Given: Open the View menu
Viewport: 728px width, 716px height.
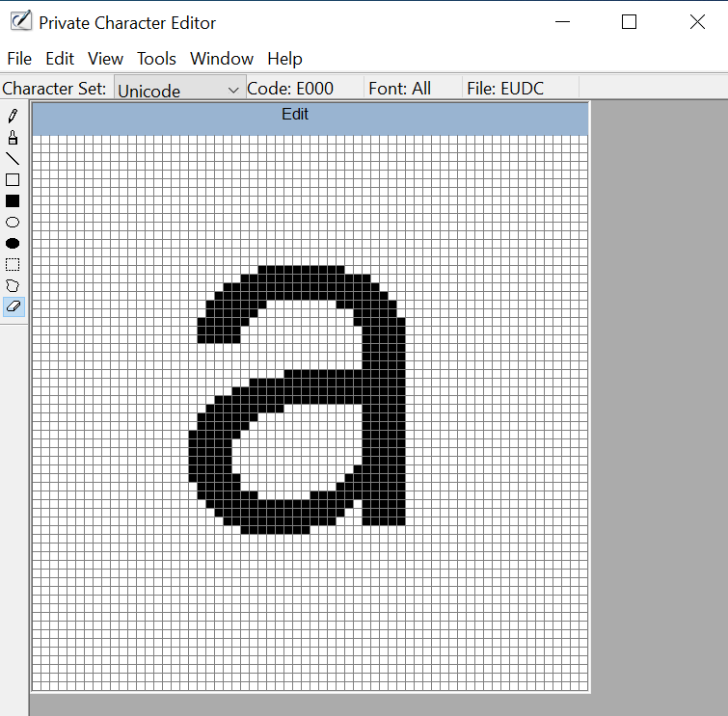Looking at the screenshot, I should pos(105,59).
